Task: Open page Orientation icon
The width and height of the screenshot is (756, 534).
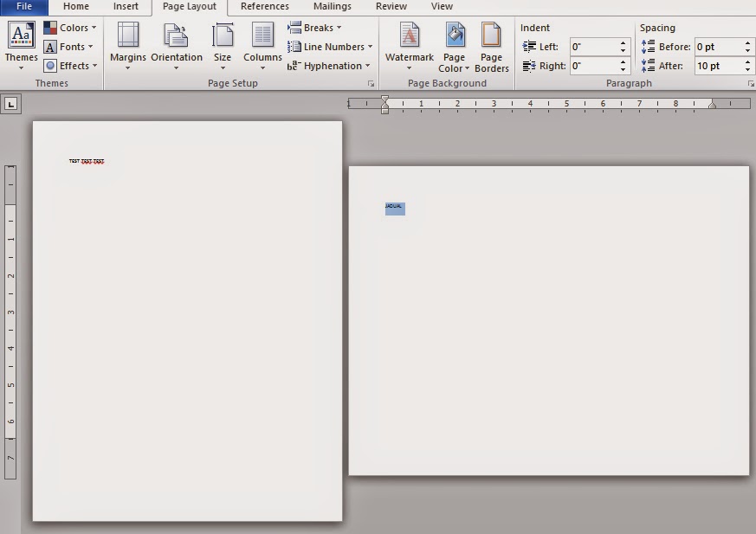Action: tap(176, 35)
